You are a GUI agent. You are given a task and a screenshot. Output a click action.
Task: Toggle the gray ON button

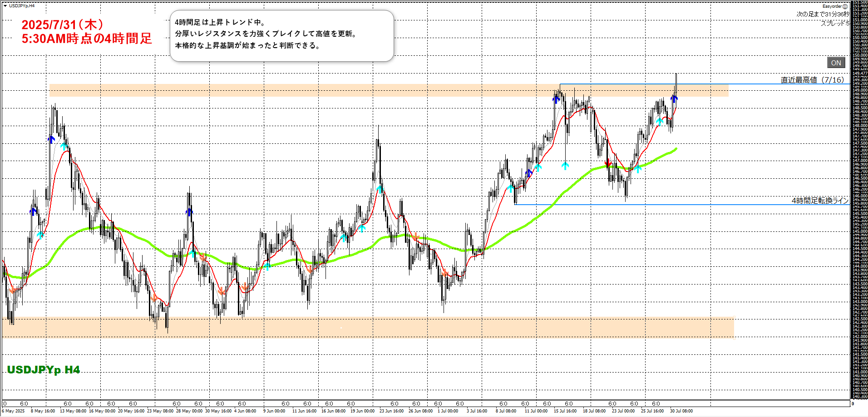(x=836, y=63)
